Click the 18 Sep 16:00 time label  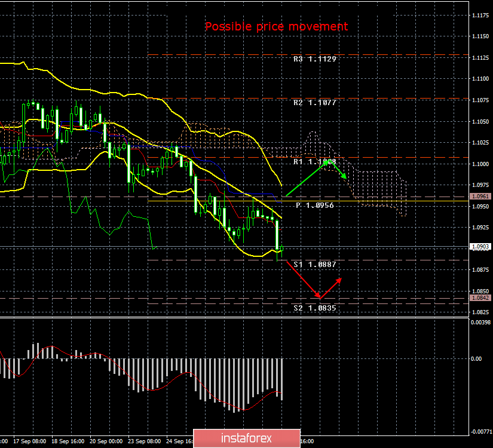68,441
